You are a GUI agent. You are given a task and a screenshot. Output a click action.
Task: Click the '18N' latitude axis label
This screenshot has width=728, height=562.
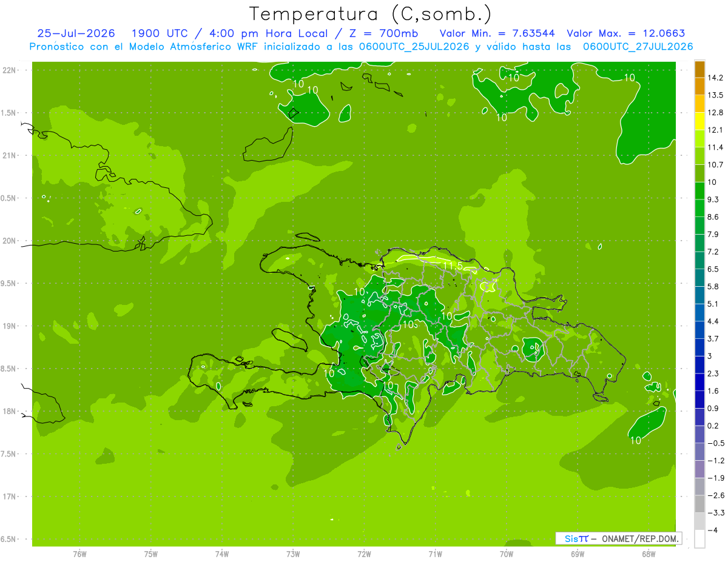click(10, 411)
